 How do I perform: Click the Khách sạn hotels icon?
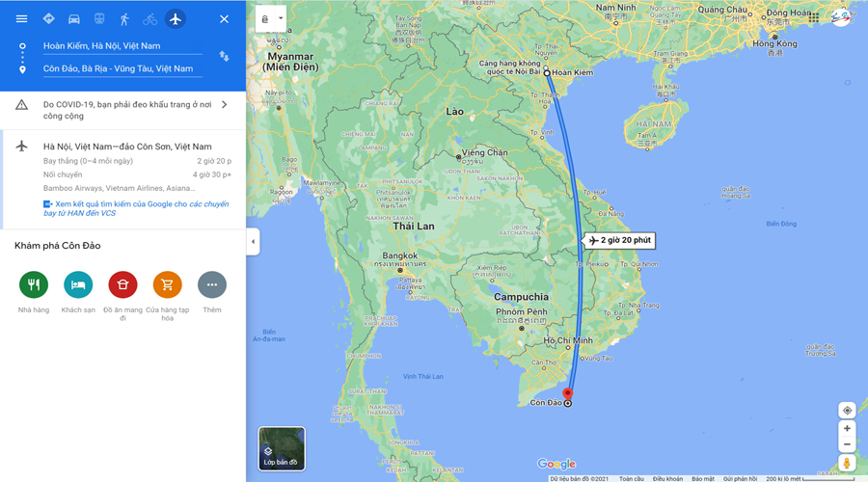pos(78,284)
